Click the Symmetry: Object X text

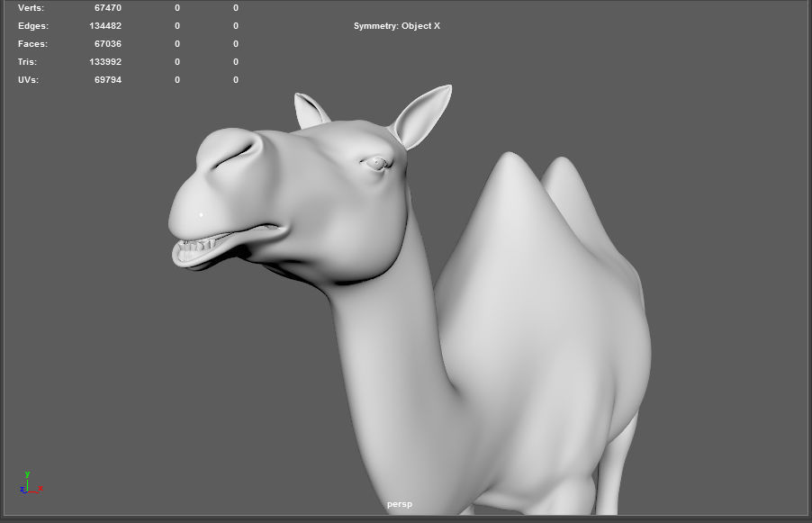pyautogui.click(x=397, y=26)
